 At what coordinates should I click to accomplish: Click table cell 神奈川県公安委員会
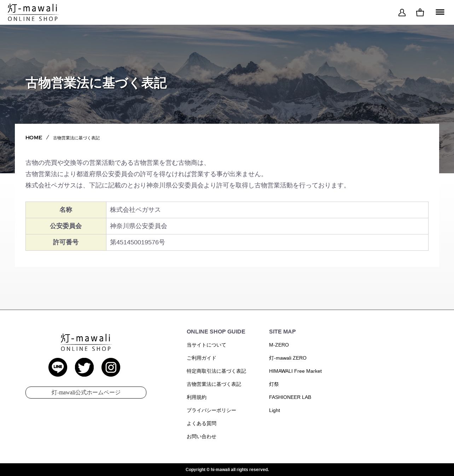click(x=267, y=226)
